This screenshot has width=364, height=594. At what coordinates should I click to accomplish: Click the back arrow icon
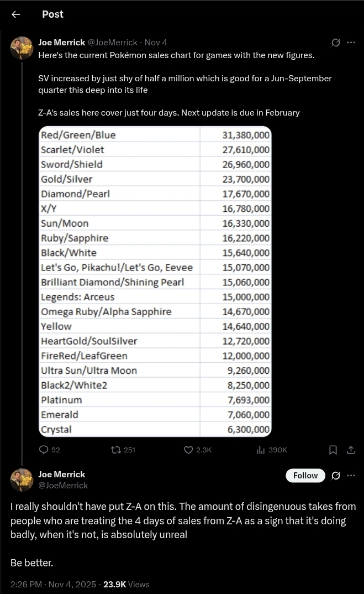click(x=15, y=14)
